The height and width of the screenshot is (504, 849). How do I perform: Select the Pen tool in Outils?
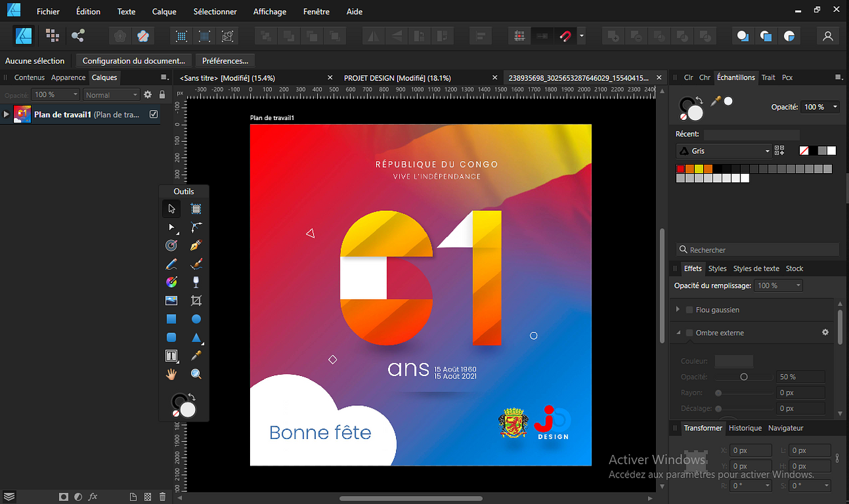196,245
